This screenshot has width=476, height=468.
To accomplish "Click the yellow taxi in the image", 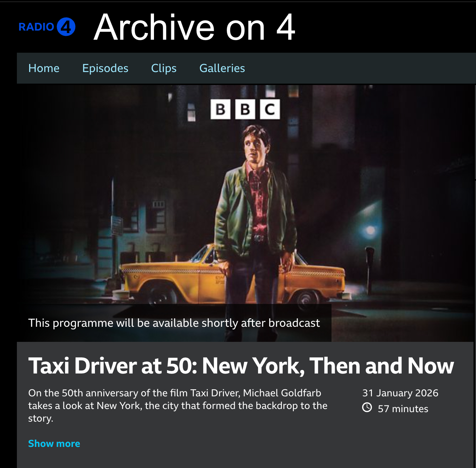I will 232,278.
